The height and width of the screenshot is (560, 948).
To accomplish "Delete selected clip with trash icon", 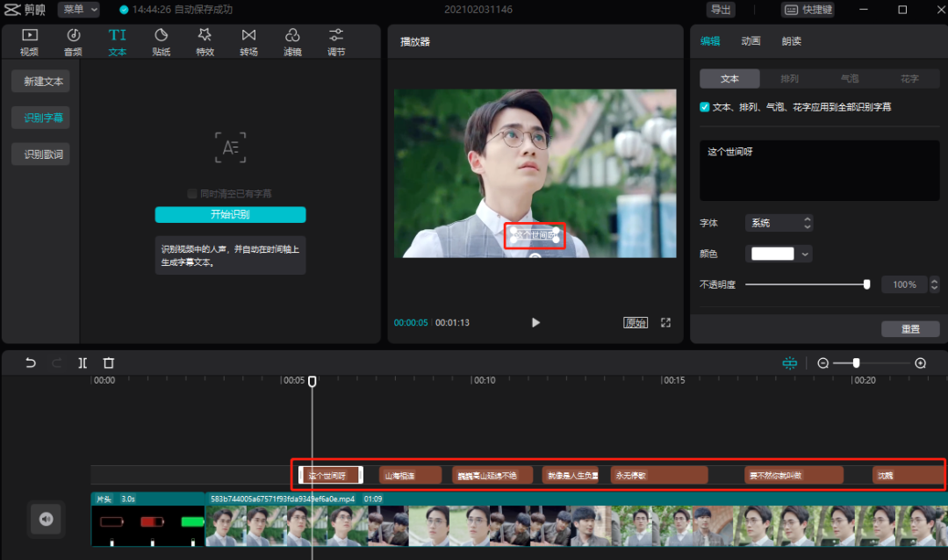I will (109, 363).
